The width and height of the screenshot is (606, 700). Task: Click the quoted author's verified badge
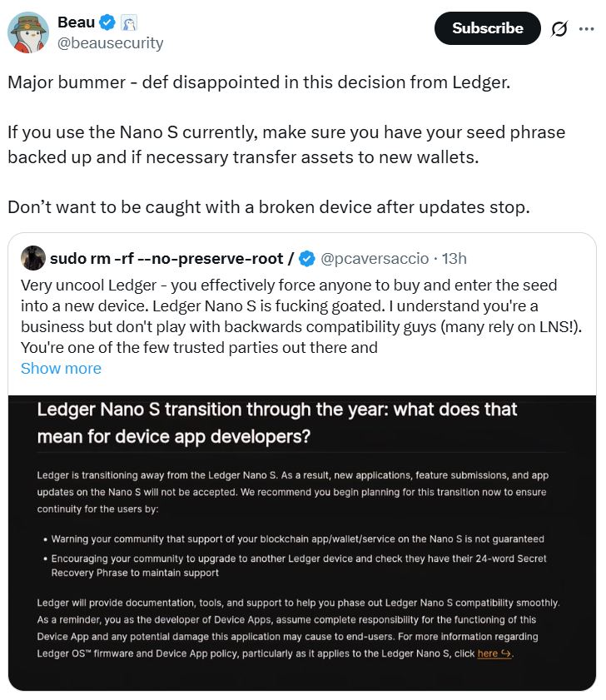pos(307,259)
